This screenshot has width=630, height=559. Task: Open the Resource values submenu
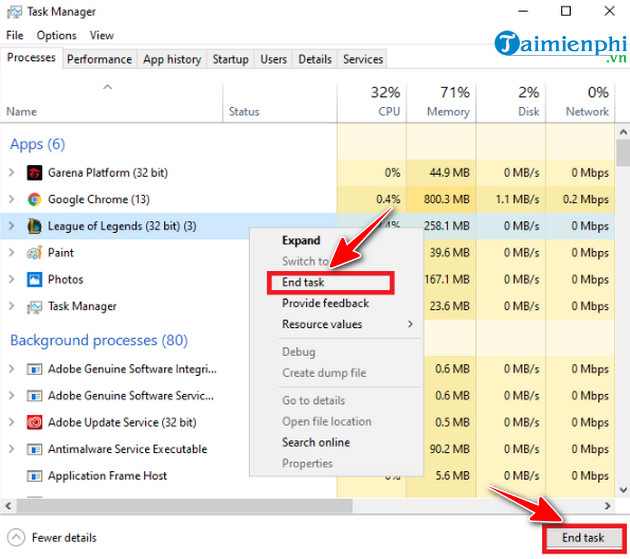coord(336,324)
